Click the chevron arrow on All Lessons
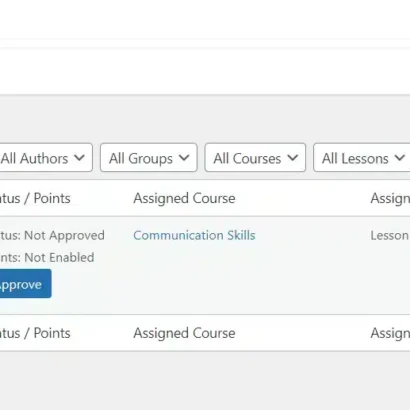 (400, 158)
